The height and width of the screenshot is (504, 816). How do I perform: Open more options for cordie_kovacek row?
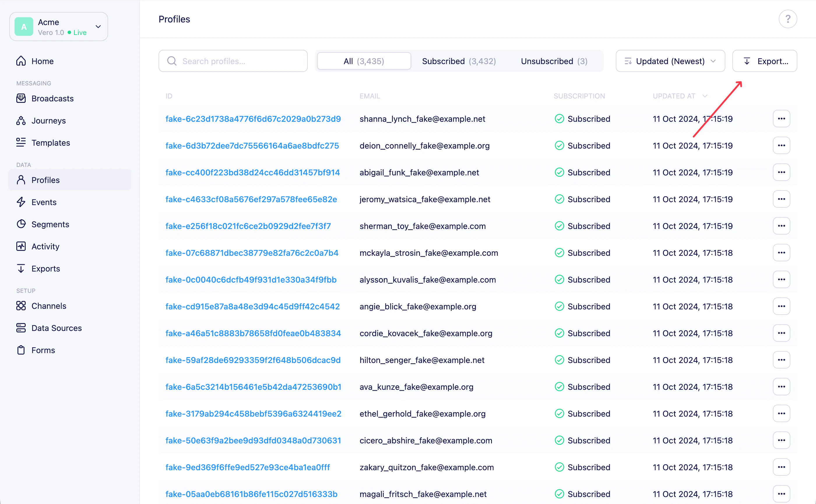click(x=781, y=333)
